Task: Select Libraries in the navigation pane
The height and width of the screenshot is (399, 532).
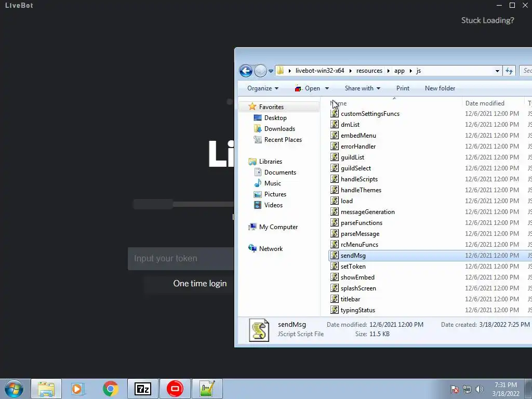Action: coord(270,162)
